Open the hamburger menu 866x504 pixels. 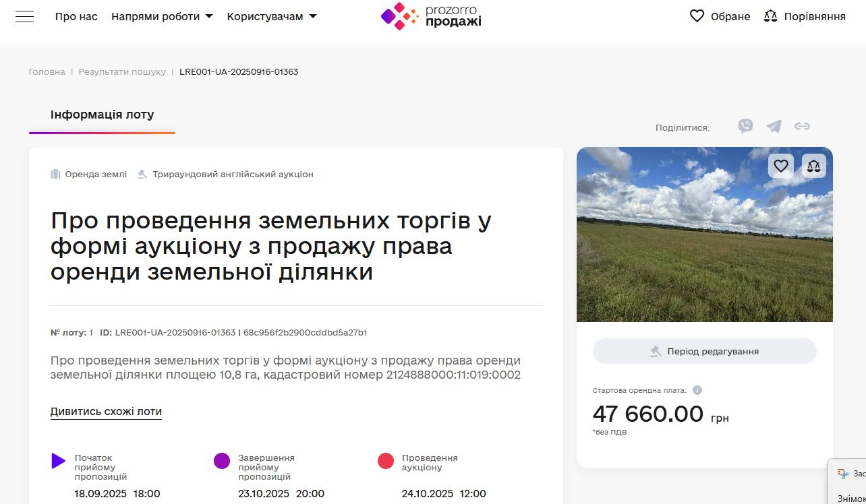coord(24,17)
